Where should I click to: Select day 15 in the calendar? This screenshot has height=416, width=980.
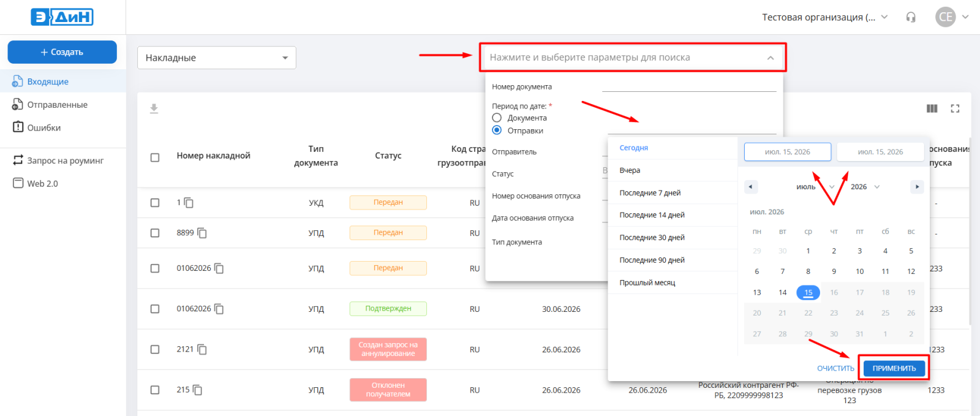point(809,292)
